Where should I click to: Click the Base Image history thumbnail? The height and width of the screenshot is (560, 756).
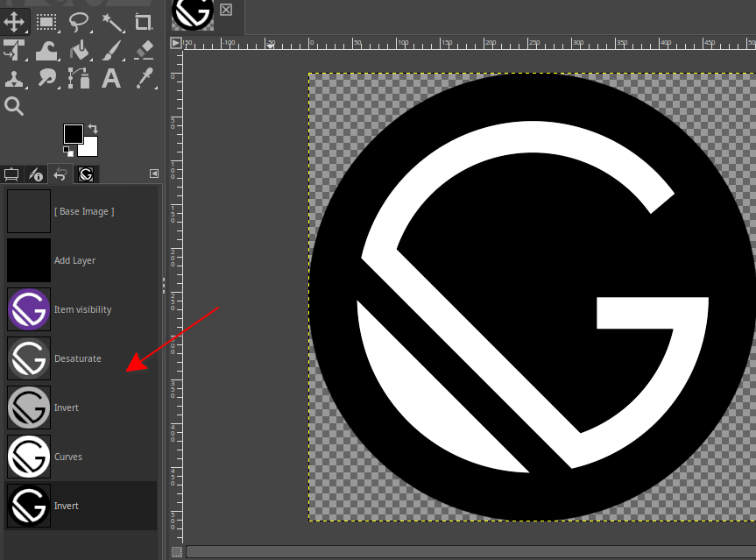[29, 211]
